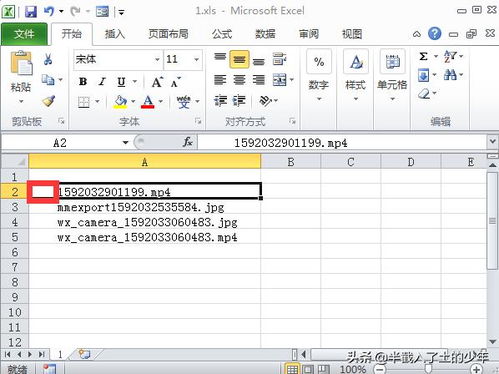This screenshot has width=499, height=374.
Task: Open the 文件 tab
Action: (x=24, y=34)
